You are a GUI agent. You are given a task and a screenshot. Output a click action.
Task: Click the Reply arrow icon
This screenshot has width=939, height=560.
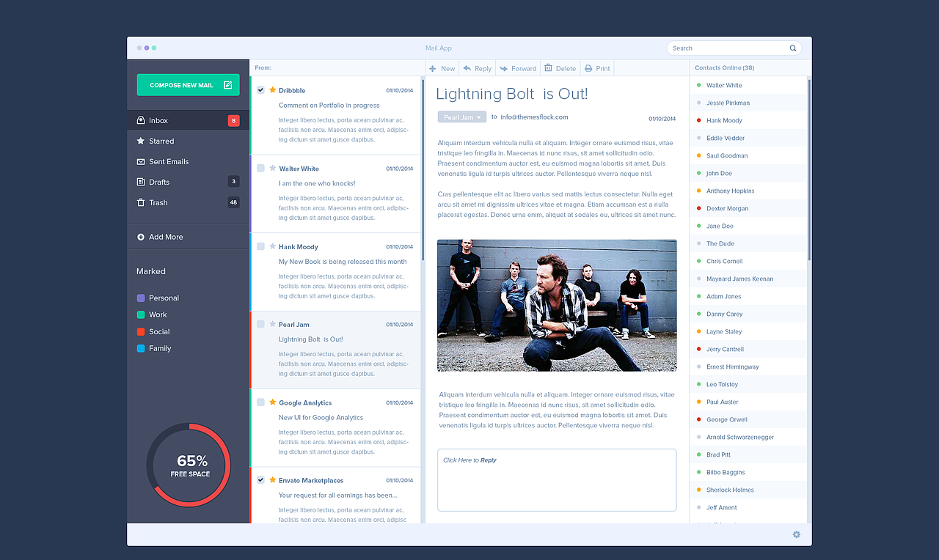click(x=467, y=68)
